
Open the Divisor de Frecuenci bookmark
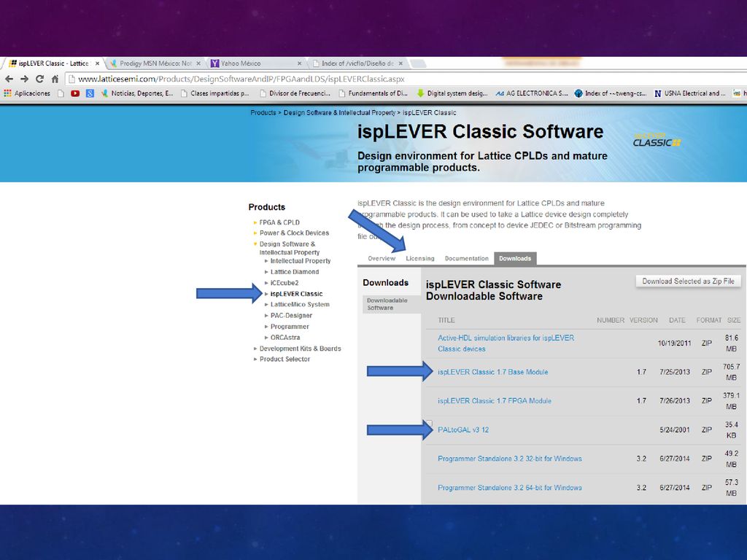(x=295, y=93)
